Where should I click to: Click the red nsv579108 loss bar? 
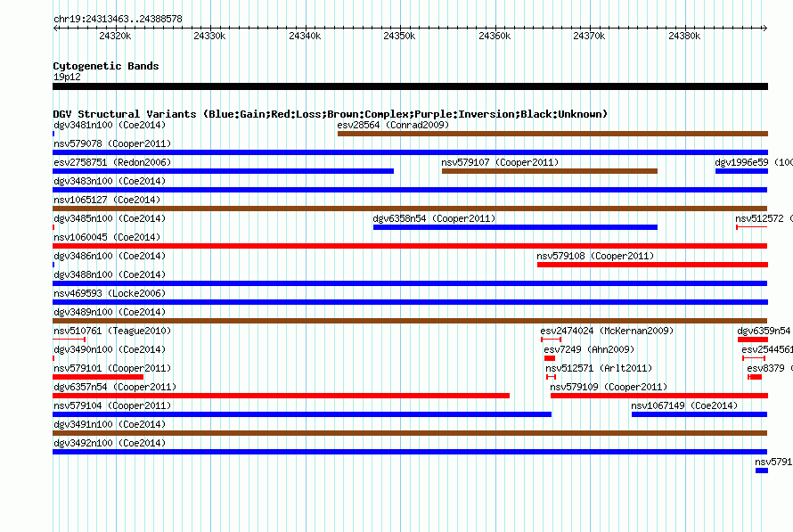(x=652, y=265)
